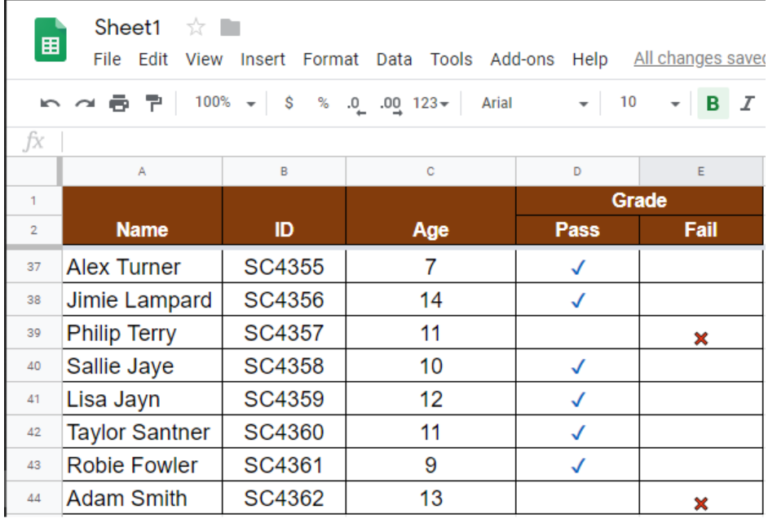The width and height of the screenshot is (768, 519).
Task: Click the Age header cell
Action: tap(431, 215)
